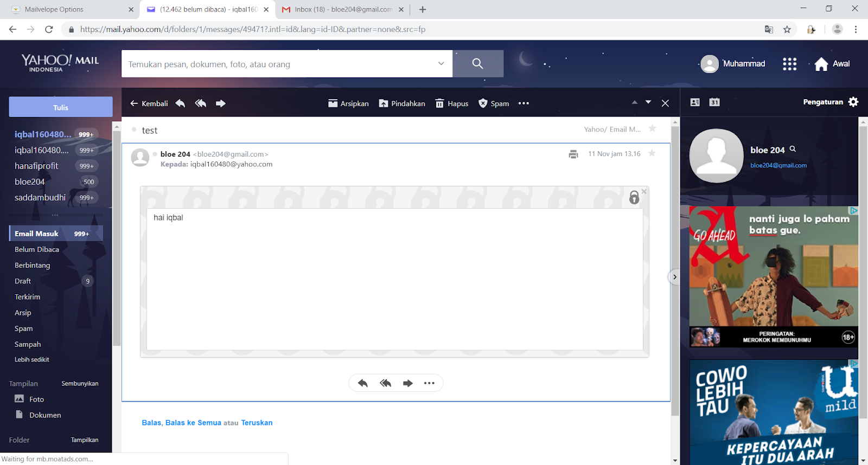Viewport: 868px width, 465px height.
Task: Reload the page
Action: coord(49,29)
